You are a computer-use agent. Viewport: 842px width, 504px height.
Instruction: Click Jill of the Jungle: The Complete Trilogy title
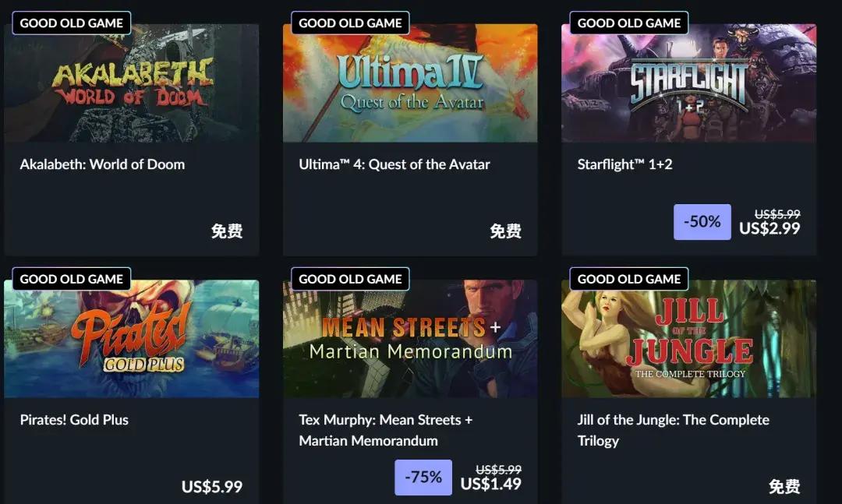click(x=674, y=430)
